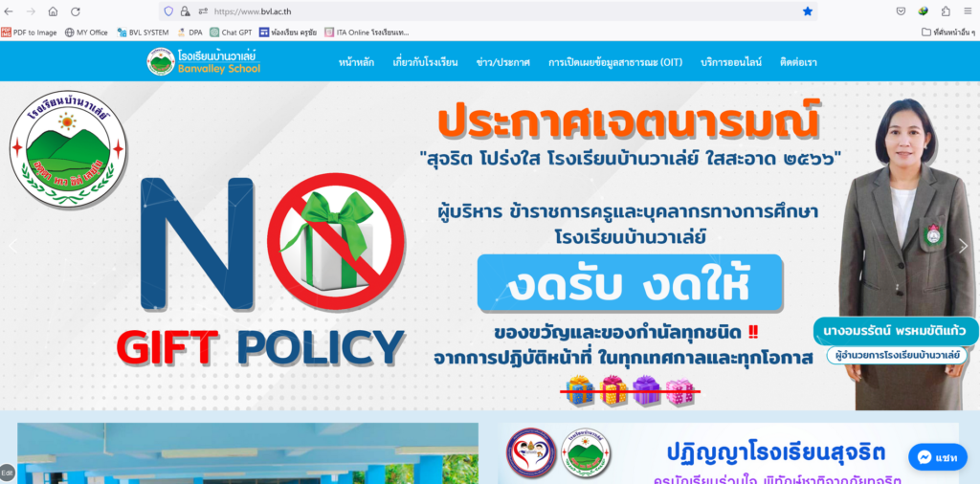Click the tracking protection shield icon
Viewport: 980px width, 484px height.
coord(168,11)
